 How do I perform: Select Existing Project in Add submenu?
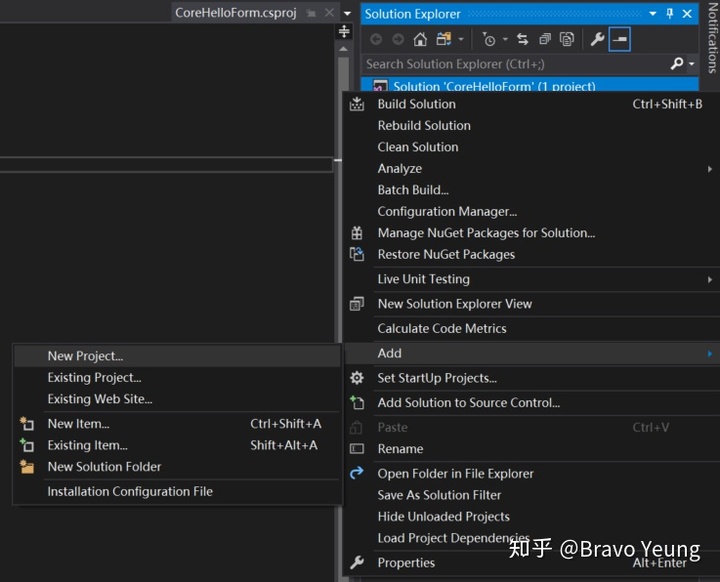[x=177, y=378]
